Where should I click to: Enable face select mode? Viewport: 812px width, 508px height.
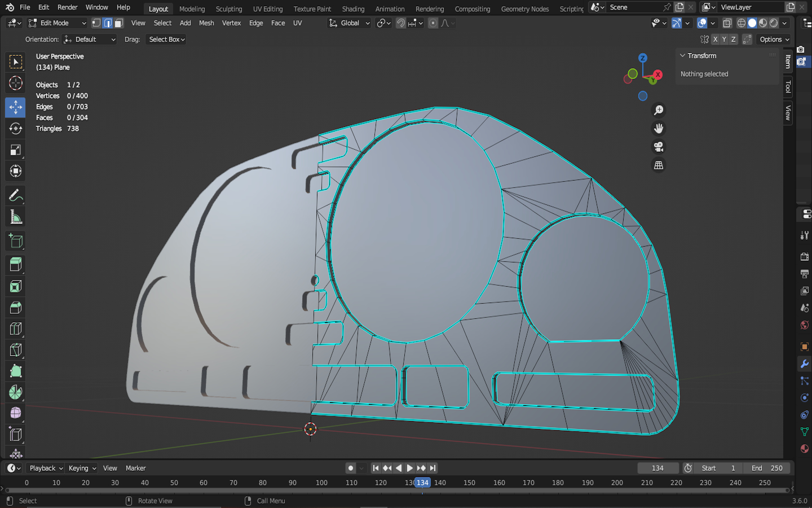pos(118,23)
